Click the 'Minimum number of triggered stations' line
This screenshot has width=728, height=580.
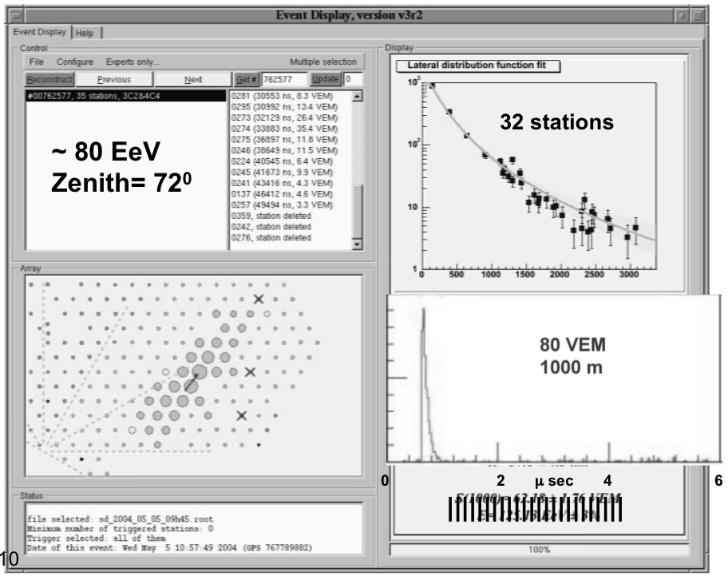(120, 528)
